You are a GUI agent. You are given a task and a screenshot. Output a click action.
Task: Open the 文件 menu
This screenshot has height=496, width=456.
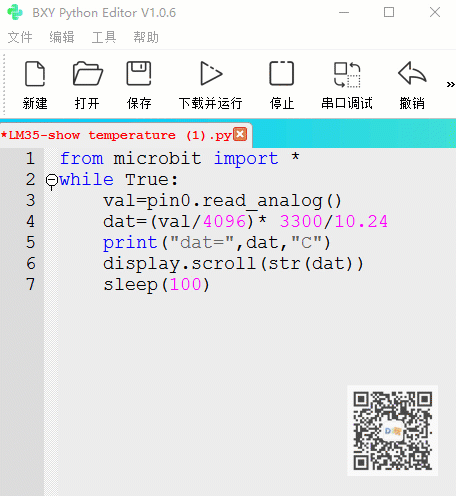[x=20, y=37]
